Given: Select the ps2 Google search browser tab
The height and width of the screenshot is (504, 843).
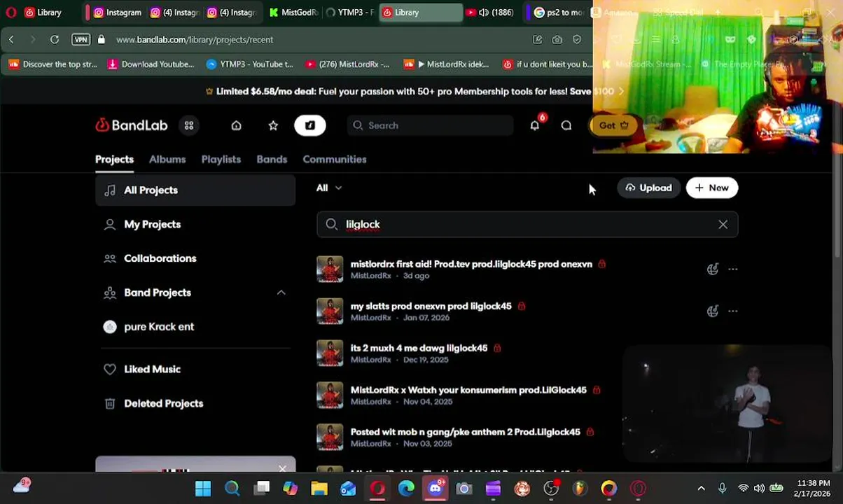Looking at the screenshot, I should [558, 13].
